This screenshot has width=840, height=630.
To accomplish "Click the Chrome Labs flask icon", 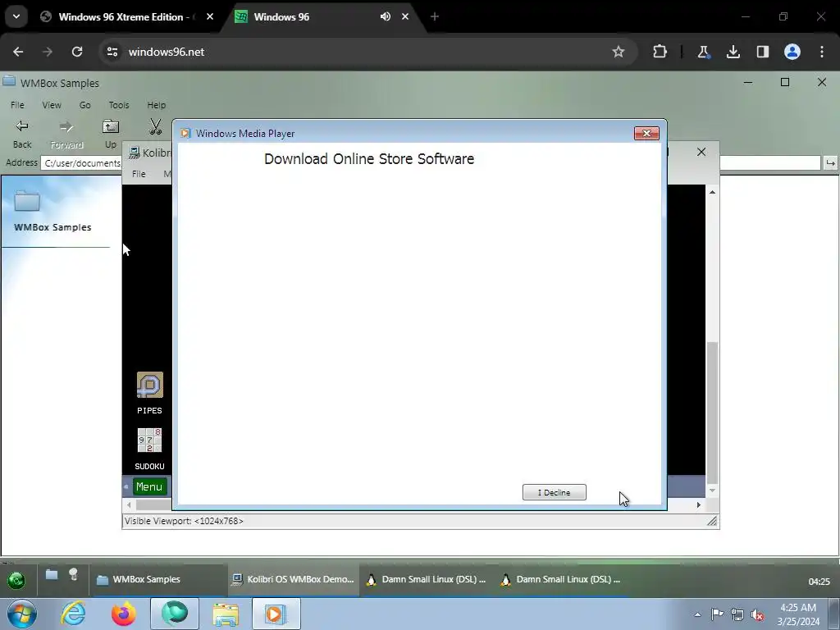I will [703, 52].
